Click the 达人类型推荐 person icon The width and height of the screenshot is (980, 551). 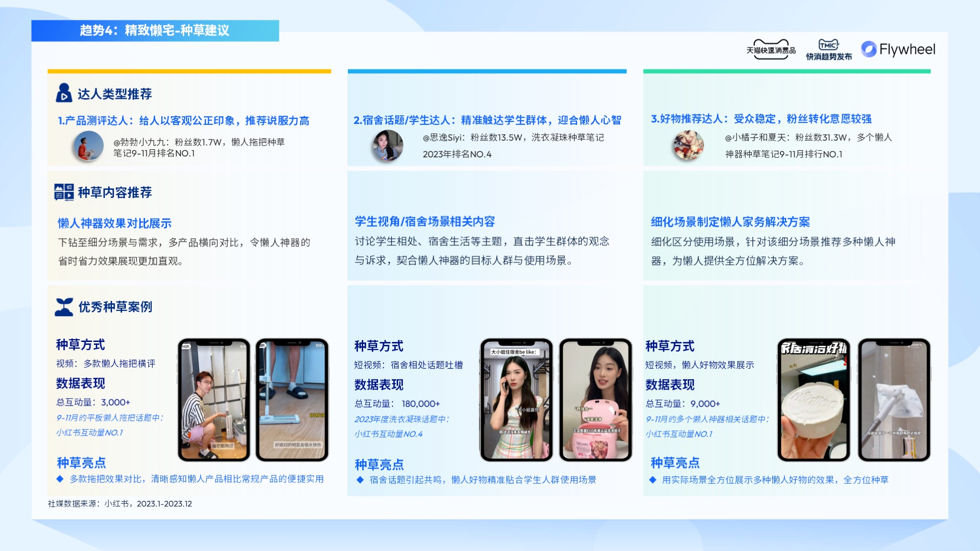(64, 93)
